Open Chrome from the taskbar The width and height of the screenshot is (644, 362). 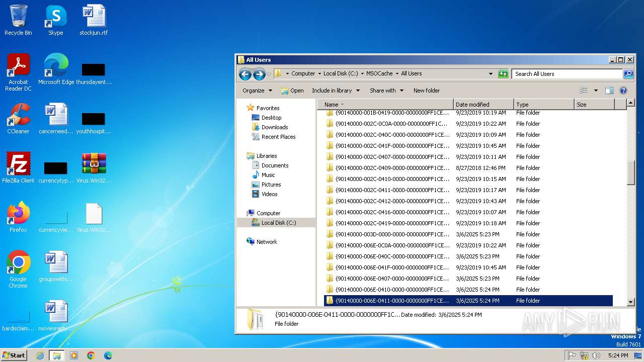pyautogui.click(x=91, y=355)
